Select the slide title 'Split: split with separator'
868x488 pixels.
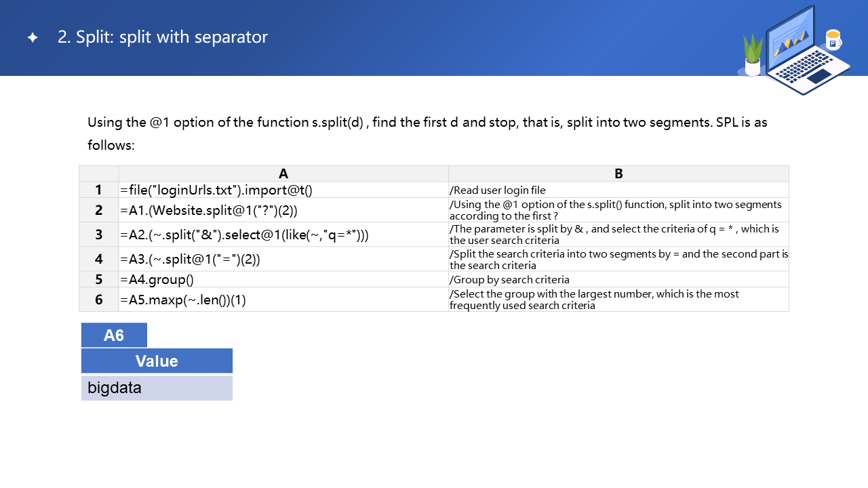pyautogui.click(x=163, y=37)
